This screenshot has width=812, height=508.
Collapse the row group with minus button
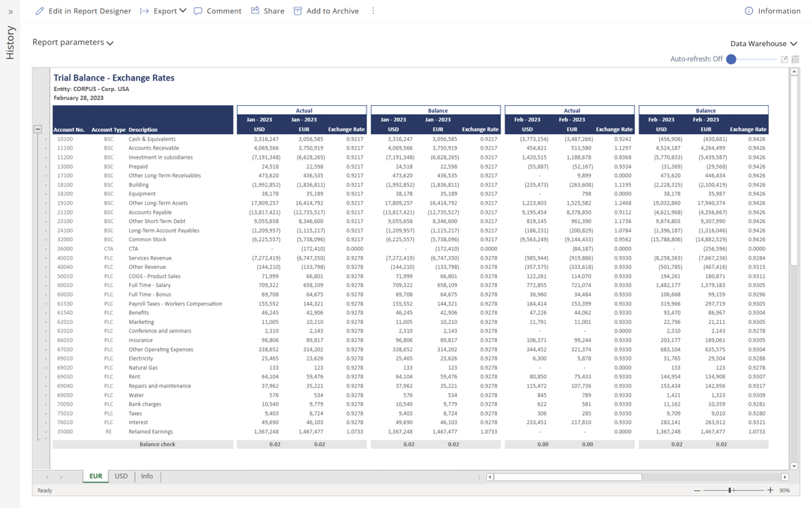[38, 129]
